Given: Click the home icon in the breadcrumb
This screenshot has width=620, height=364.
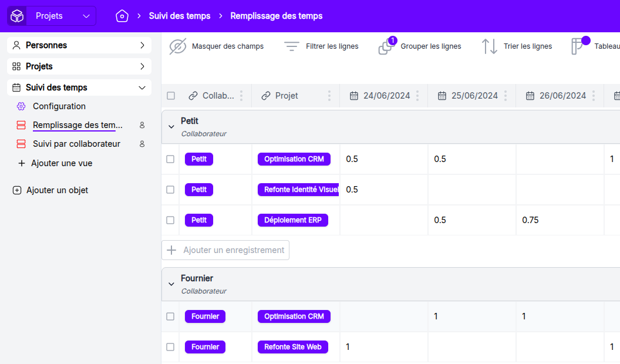Looking at the screenshot, I should pos(122,16).
